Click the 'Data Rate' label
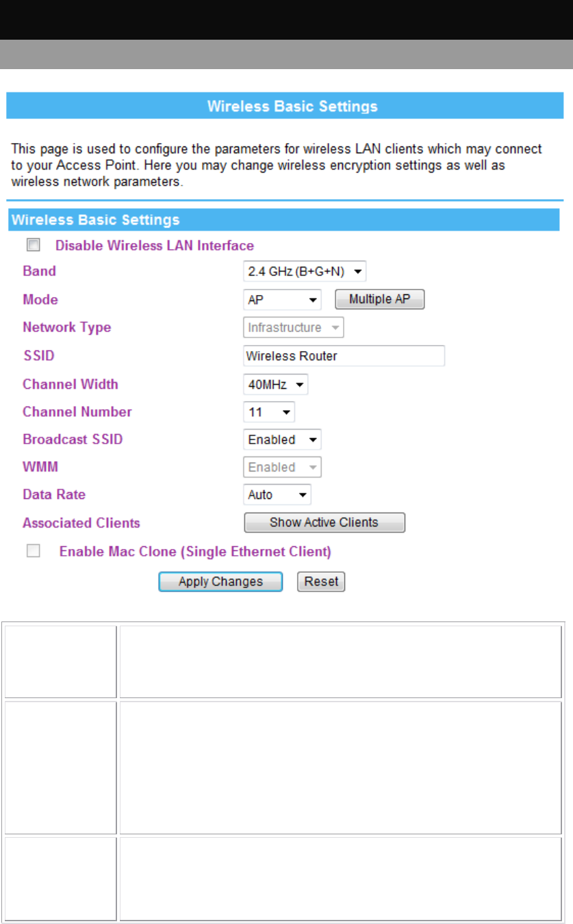This screenshot has height=924, width=573. point(54,495)
